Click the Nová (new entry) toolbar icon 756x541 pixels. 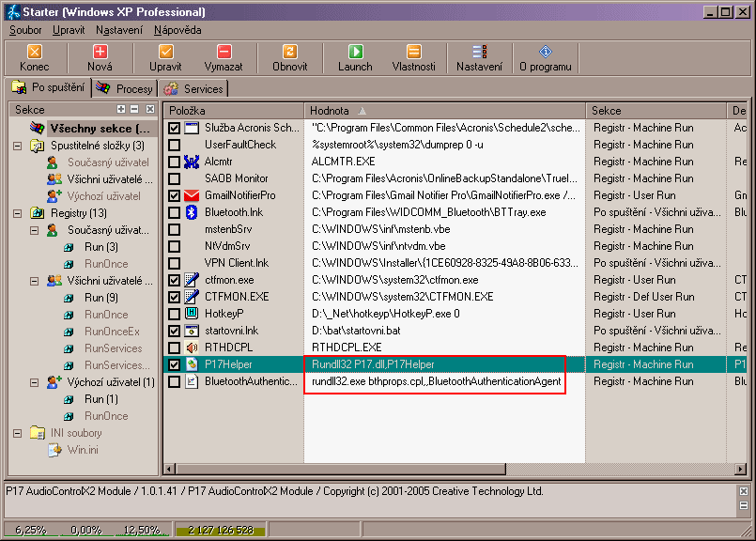100,52
